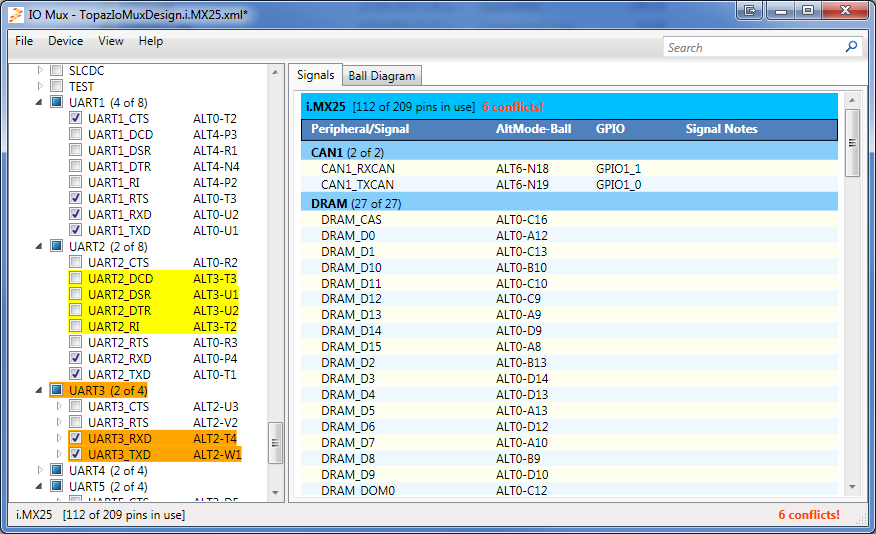Click the GPIO column header
This screenshot has width=876, height=534.
pyautogui.click(x=610, y=129)
